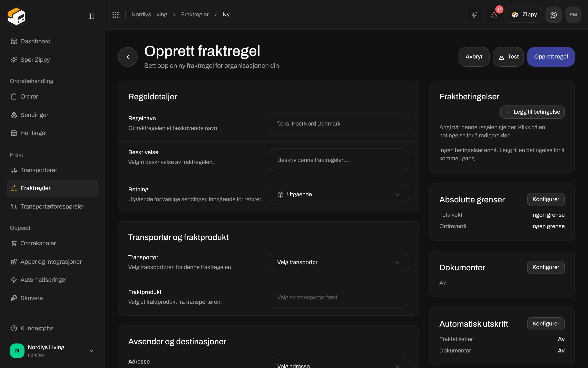Go to Ordrer in sidebar
This screenshot has height=368, width=588.
(x=52, y=96)
